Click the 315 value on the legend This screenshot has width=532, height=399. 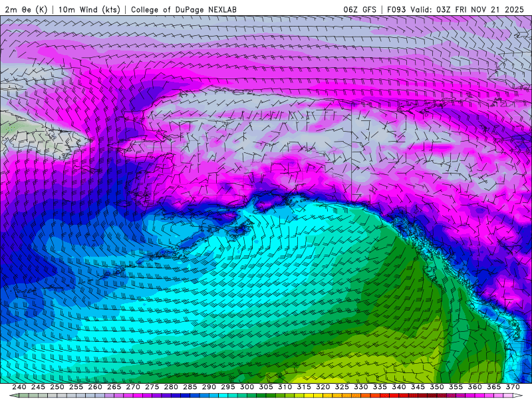(304, 387)
